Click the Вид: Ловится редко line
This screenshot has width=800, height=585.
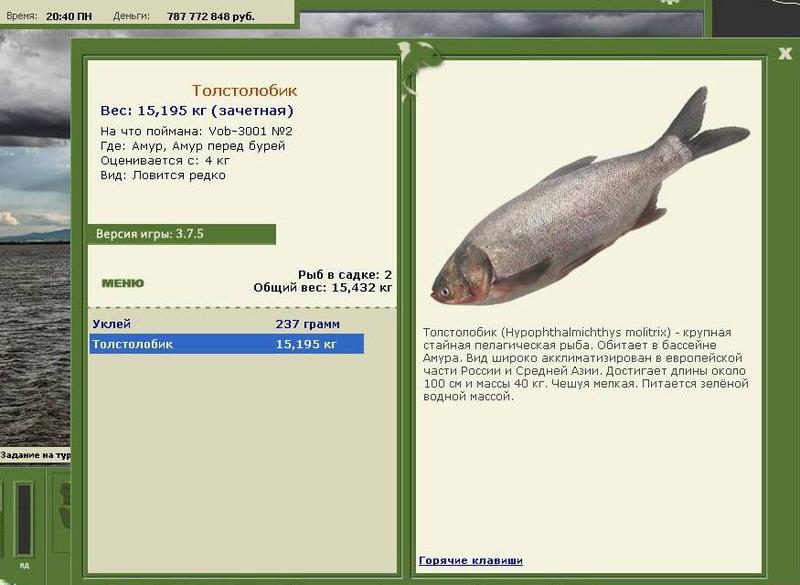coord(163,175)
